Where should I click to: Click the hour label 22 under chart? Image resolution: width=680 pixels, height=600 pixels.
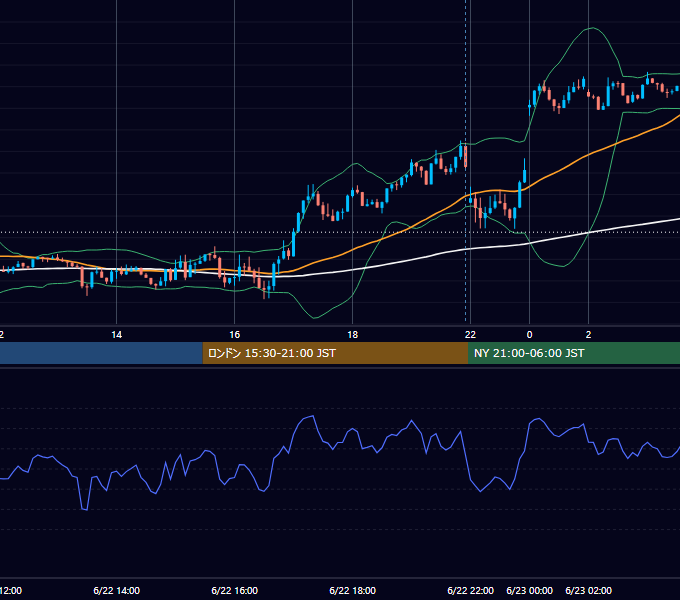[470, 335]
